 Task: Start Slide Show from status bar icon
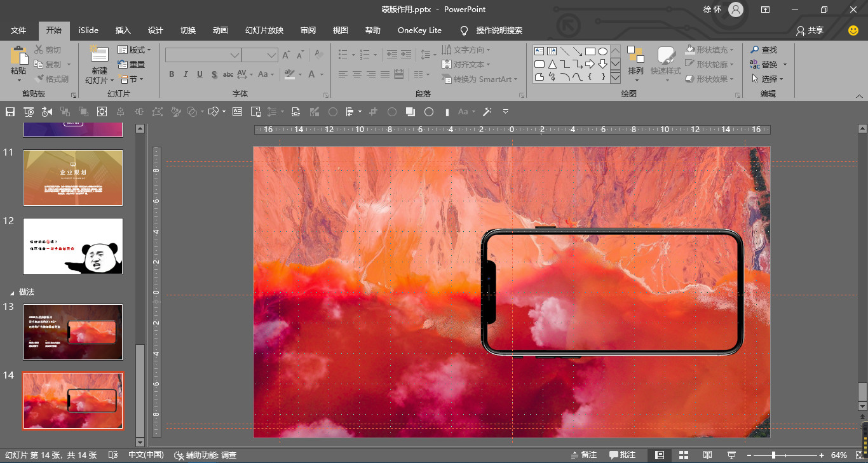click(731, 455)
